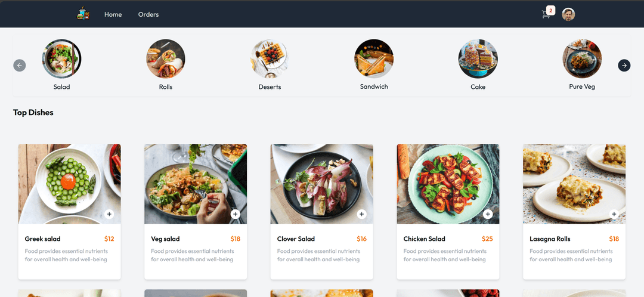Pick the Sandwich category

(374, 64)
